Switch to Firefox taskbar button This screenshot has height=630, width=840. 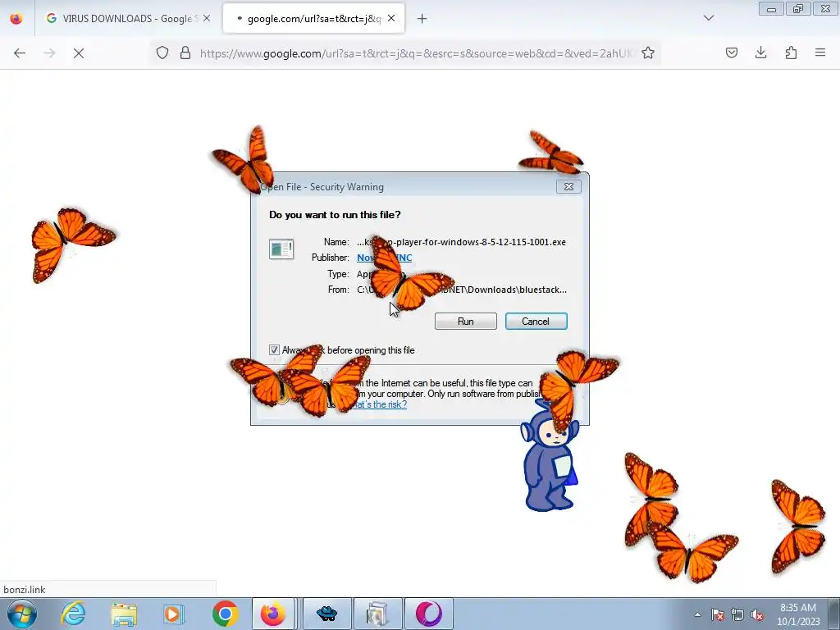273,614
